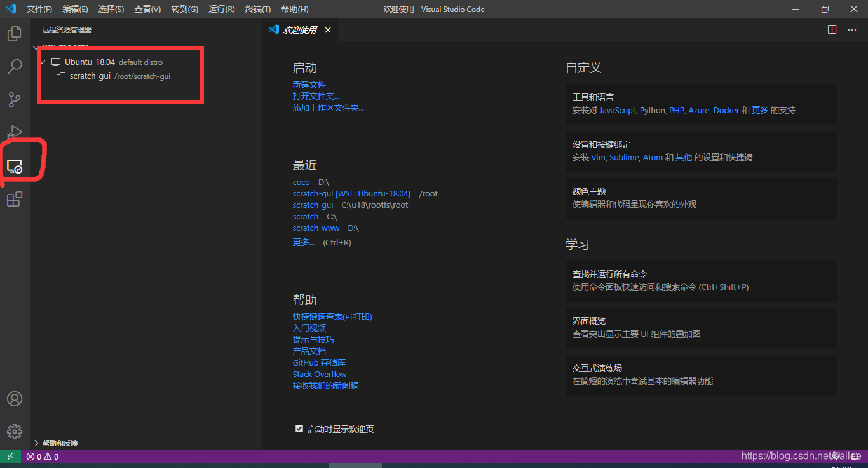Open the GitHub 存储库 link
The height and width of the screenshot is (468, 868).
coord(319,362)
